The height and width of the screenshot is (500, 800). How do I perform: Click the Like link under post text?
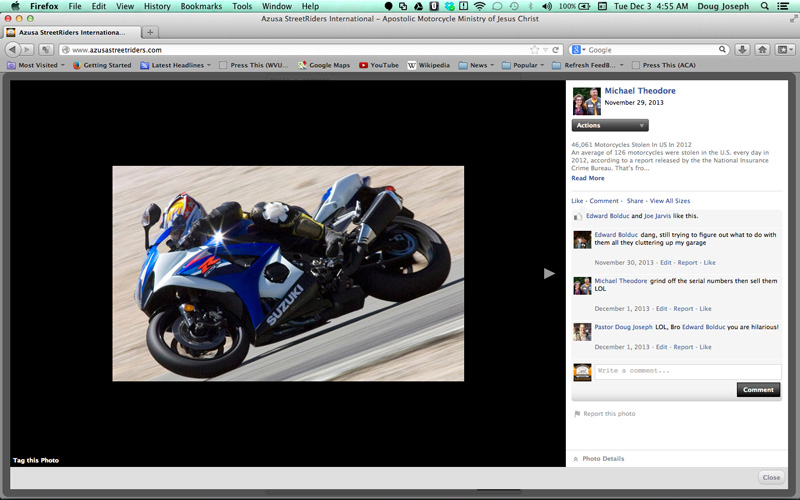[577, 201]
